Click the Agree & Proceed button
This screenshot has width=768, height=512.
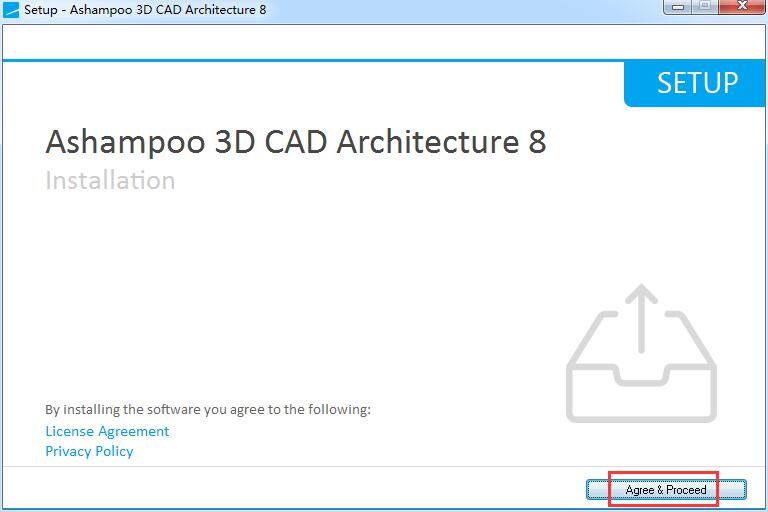point(666,489)
